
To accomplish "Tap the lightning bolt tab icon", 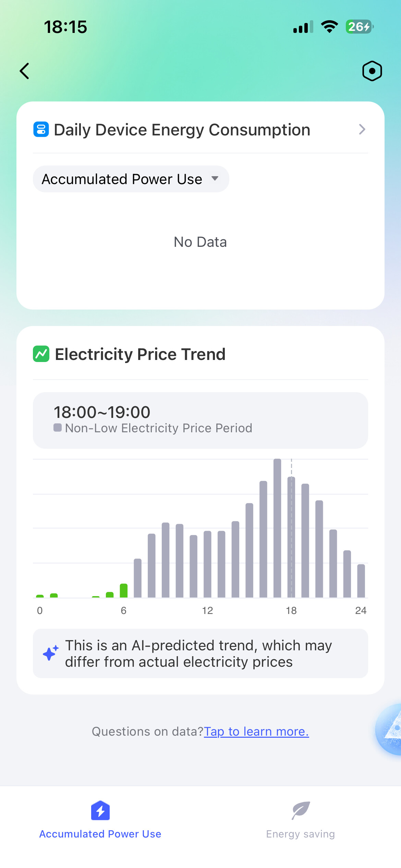I will click(100, 810).
